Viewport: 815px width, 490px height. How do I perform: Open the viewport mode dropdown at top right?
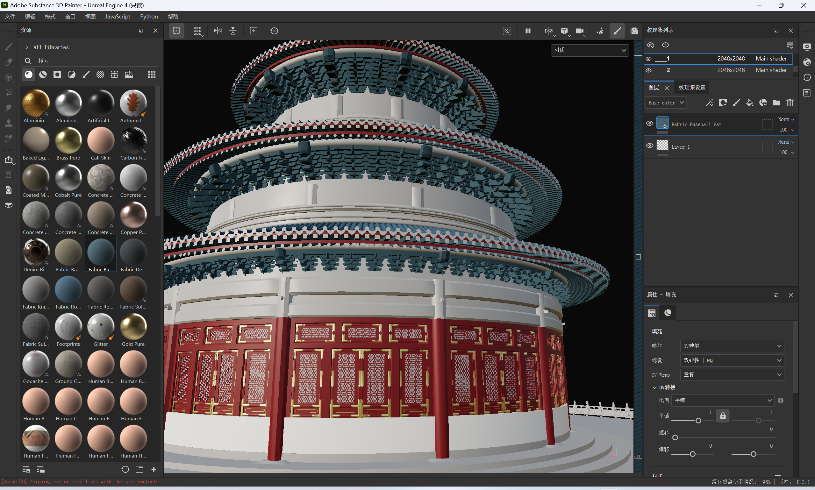click(589, 50)
